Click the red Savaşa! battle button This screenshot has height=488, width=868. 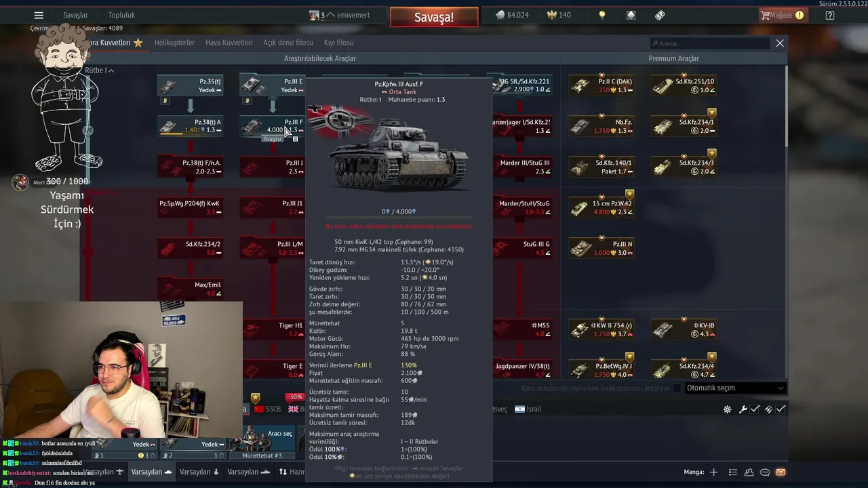[434, 18]
